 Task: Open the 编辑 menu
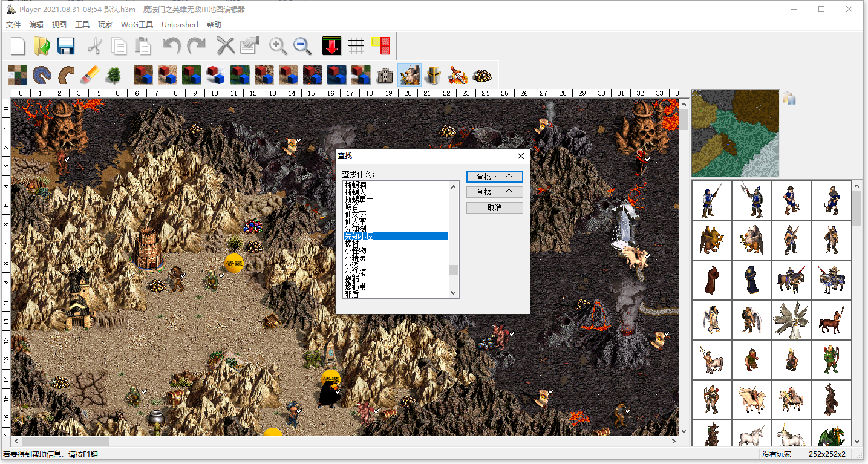pos(36,25)
